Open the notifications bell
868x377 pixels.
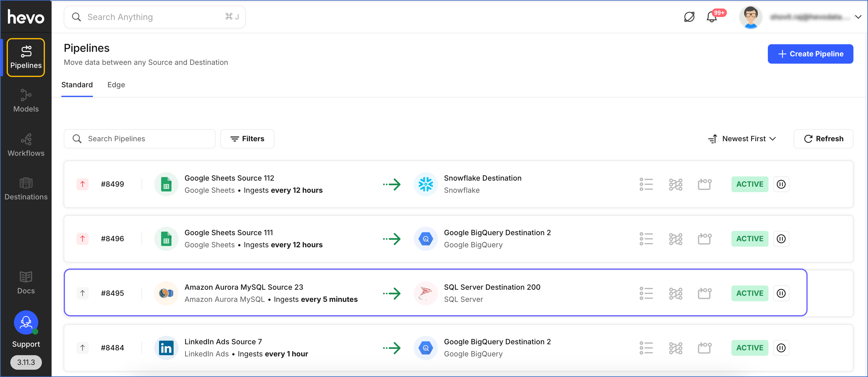tap(711, 17)
